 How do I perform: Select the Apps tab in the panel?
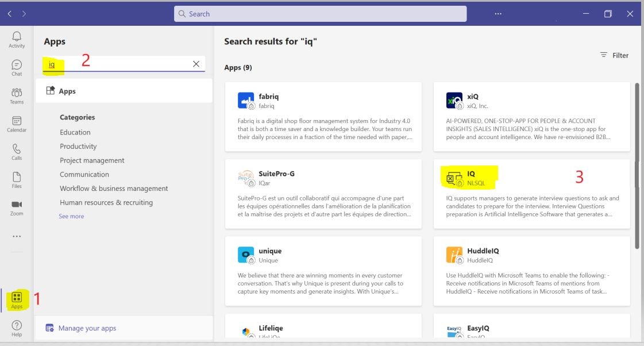pyautogui.click(x=124, y=91)
